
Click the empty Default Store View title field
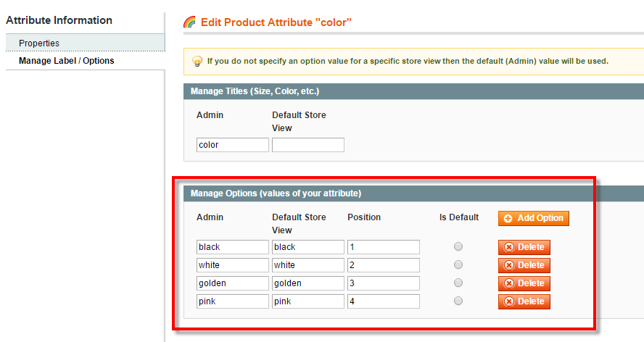(x=307, y=145)
